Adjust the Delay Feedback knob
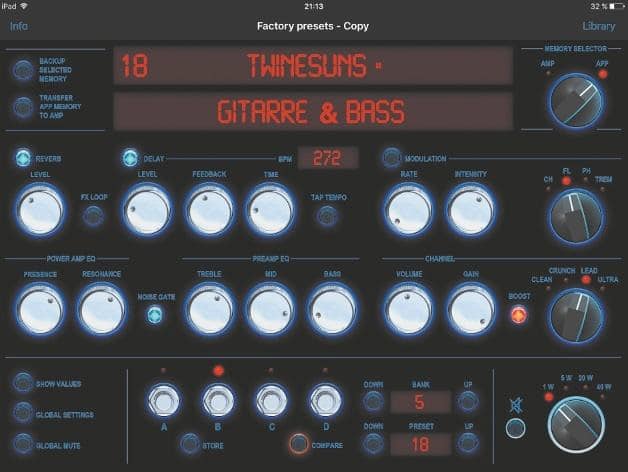The height and width of the screenshot is (472, 628). pyautogui.click(x=209, y=210)
